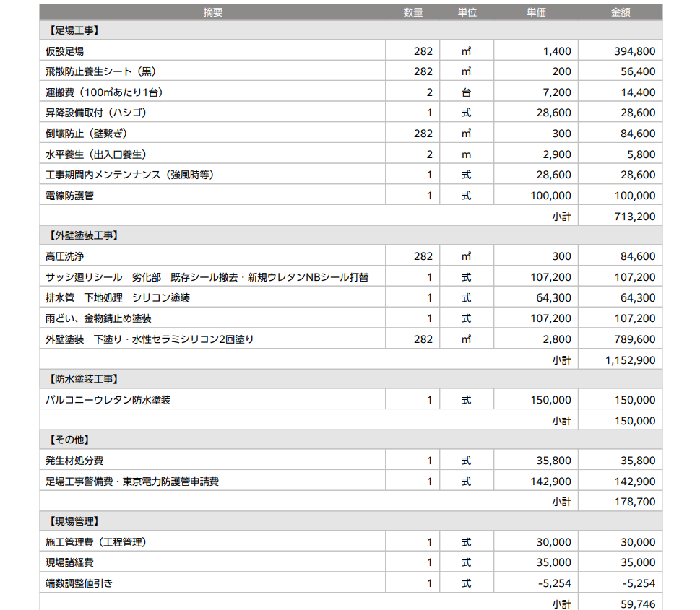The width and height of the screenshot is (700, 610).
Task: Click the バルコニーウレタン防水塗装 item cell
Action: pyautogui.click(x=108, y=400)
